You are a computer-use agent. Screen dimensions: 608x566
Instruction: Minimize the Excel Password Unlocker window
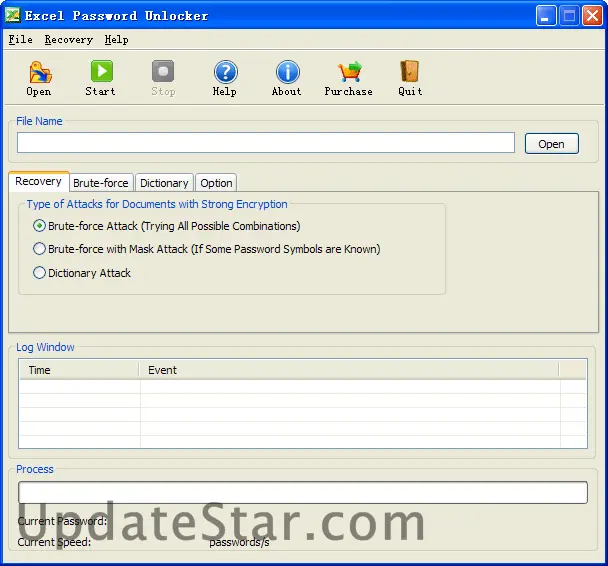point(546,16)
